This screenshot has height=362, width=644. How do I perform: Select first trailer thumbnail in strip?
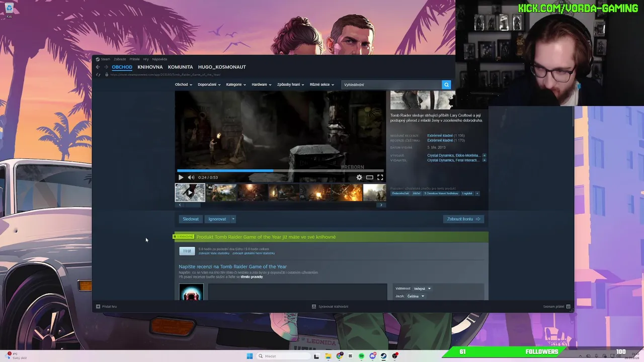[190, 193]
